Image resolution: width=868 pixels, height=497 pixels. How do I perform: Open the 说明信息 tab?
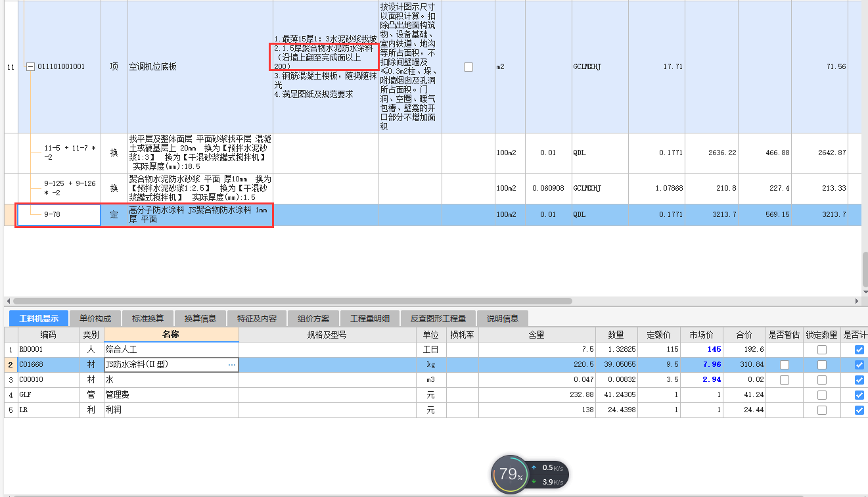[502, 319]
